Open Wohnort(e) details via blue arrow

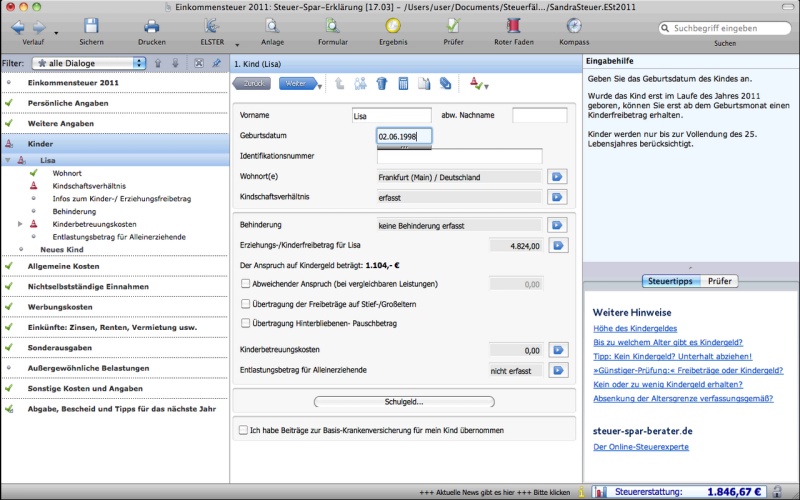click(557, 177)
